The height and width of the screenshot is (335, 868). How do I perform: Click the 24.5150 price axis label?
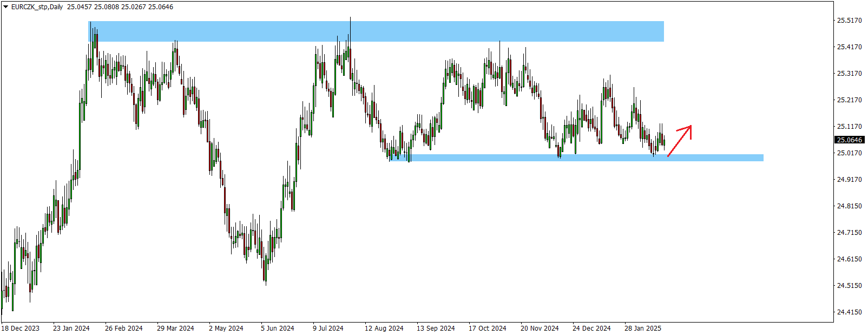(849, 286)
